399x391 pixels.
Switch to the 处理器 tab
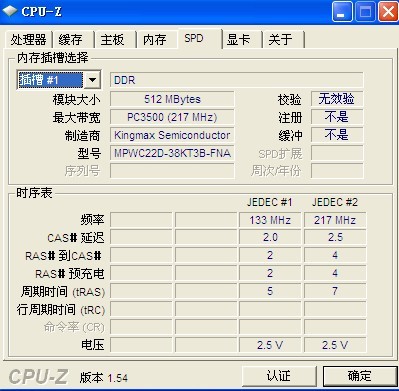[28, 40]
